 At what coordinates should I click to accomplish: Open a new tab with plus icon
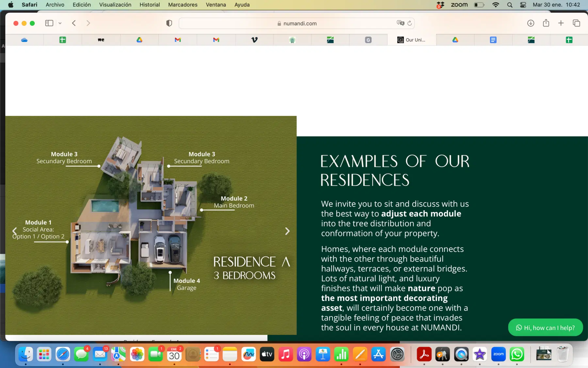coord(561,23)
